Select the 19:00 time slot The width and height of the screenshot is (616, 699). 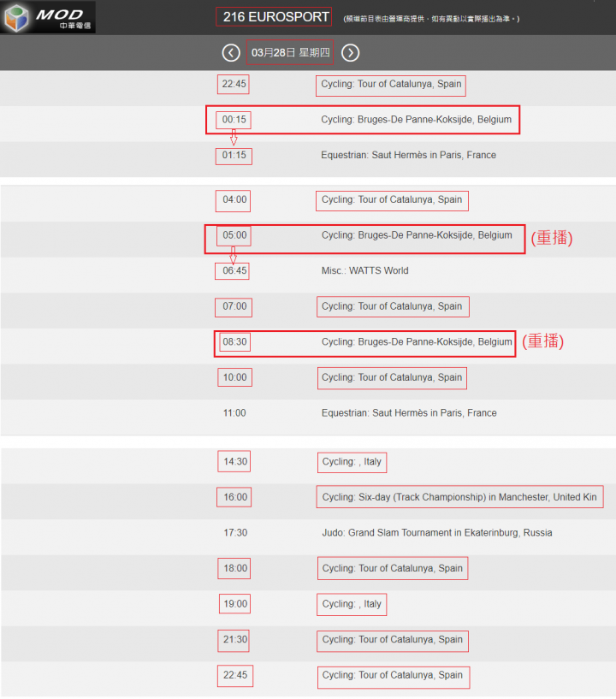pos(235,604)
